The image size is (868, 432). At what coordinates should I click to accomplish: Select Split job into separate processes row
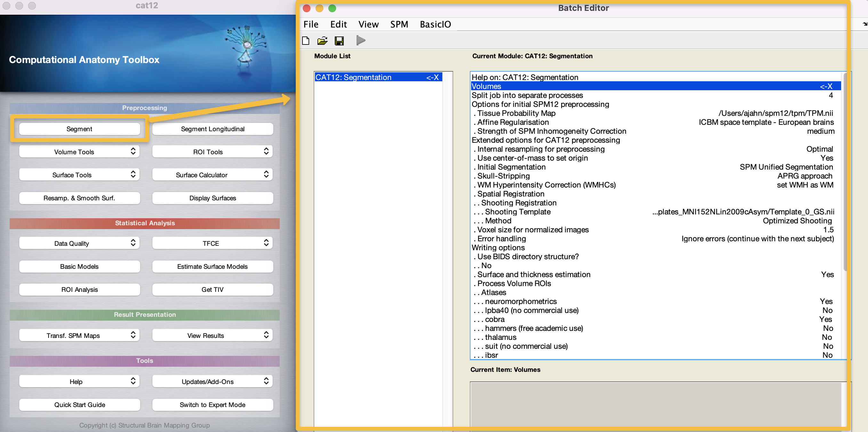pyautogui.click(x=656, y=95)
